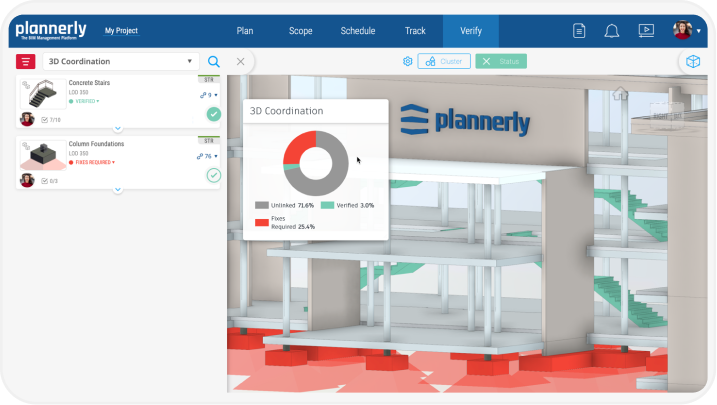Open viewer settings gear icon
Image resolution: width=717 pixels, height=405 pixels.
[407, 61]
